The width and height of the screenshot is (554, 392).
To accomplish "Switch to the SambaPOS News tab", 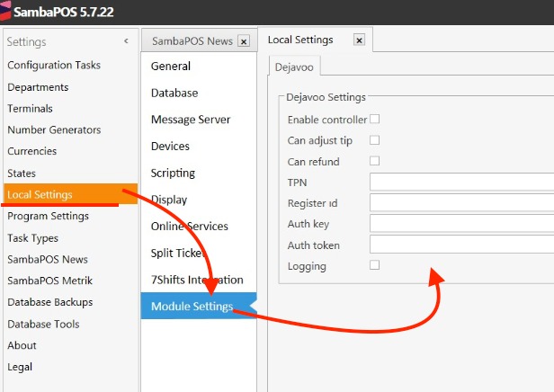I will point(192,41).
